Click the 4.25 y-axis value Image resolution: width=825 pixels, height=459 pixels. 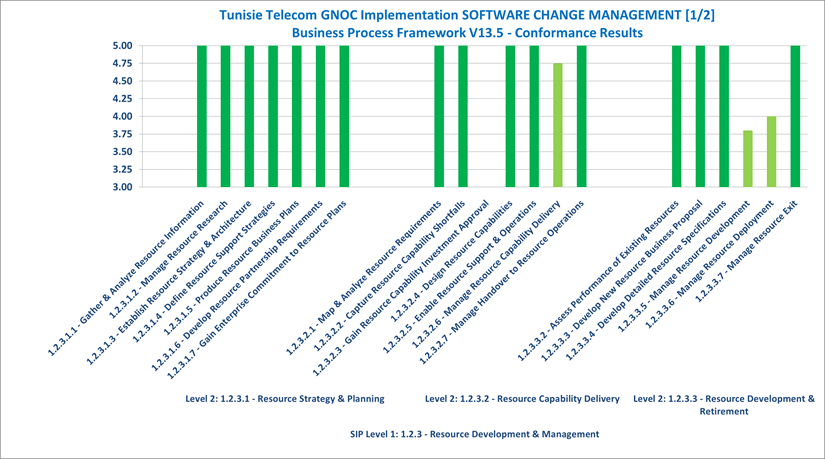(122, 99)
